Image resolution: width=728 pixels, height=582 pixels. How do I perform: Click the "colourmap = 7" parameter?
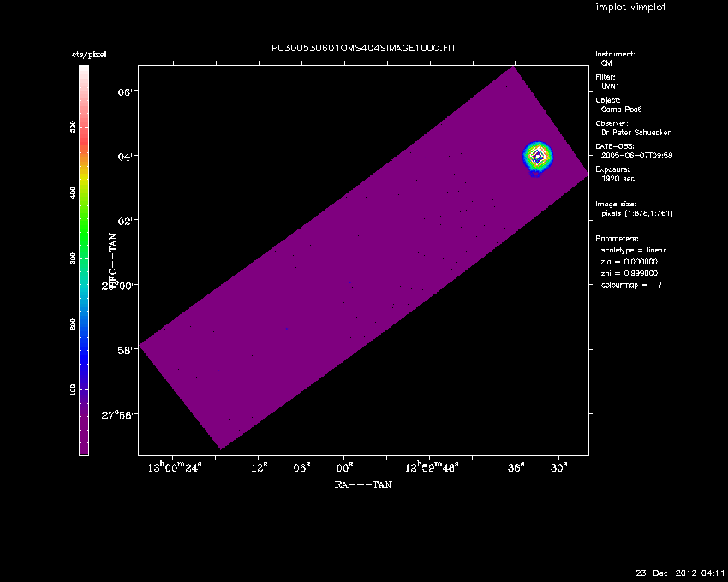pyautogui.click(x=631, y=285)
